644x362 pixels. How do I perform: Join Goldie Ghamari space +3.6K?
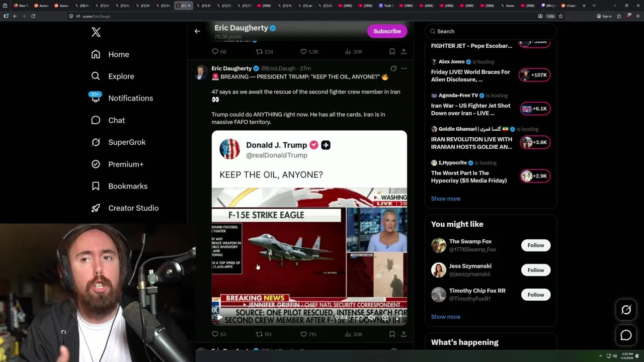(x=534, y=142)
